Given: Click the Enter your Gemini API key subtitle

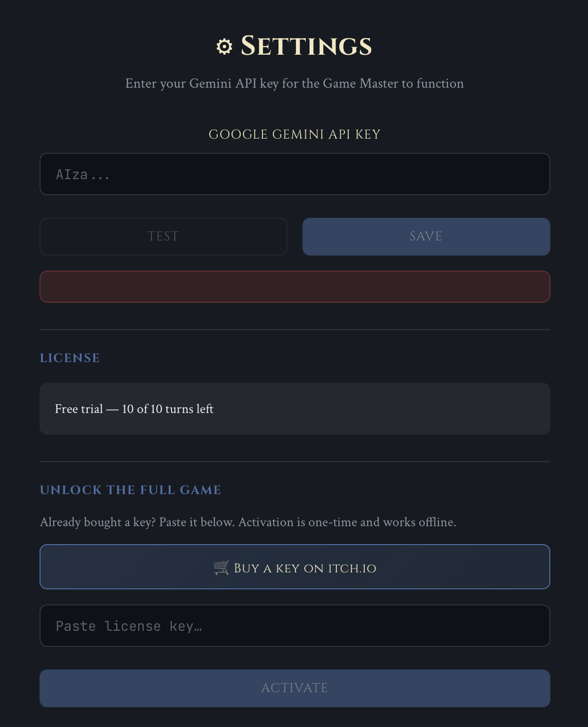Looking at the screenshot, I should click(294, 83).
